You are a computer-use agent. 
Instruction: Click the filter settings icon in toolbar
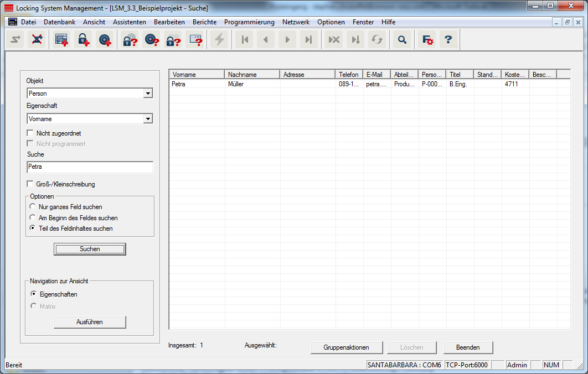[427, 40]
